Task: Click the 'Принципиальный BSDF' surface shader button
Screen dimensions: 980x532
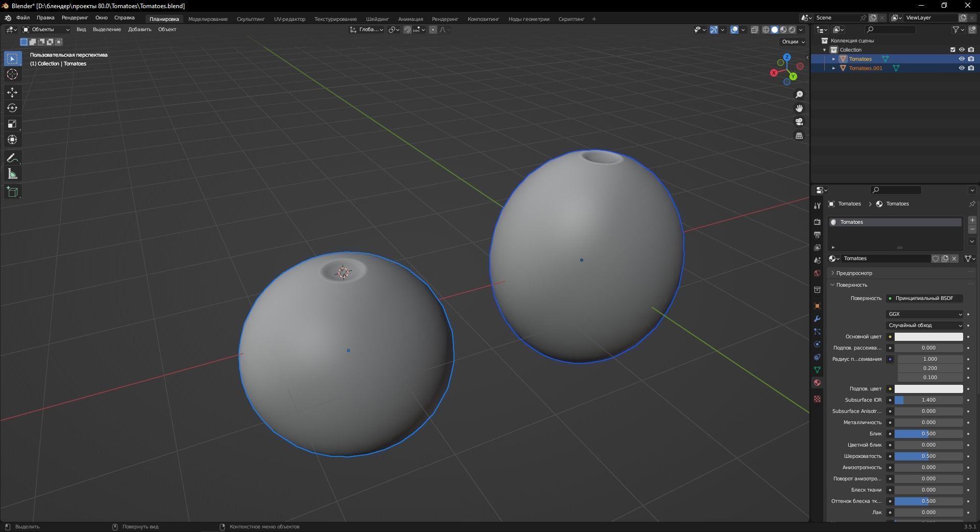Action: (x=925, y=298)
